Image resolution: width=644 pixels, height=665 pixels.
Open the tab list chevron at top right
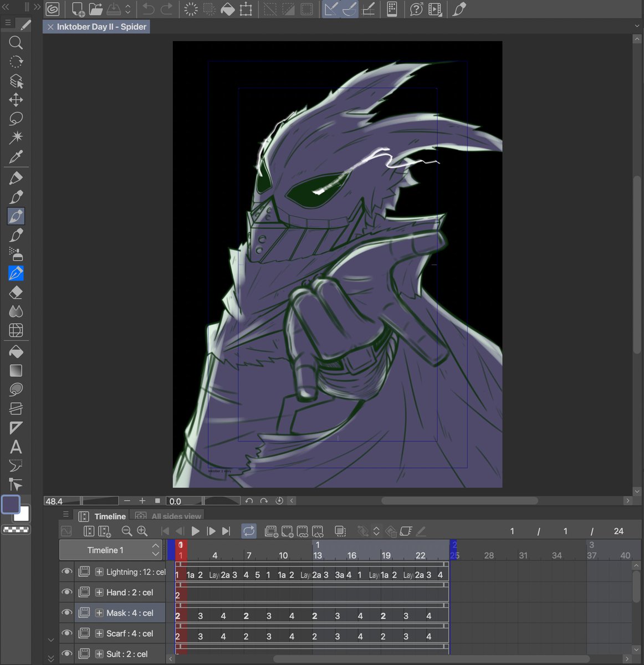pos(637,26)
